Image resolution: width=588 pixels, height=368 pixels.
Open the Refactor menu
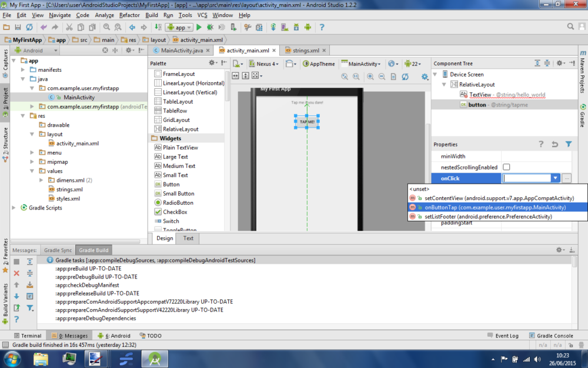(x=129, y=15)
